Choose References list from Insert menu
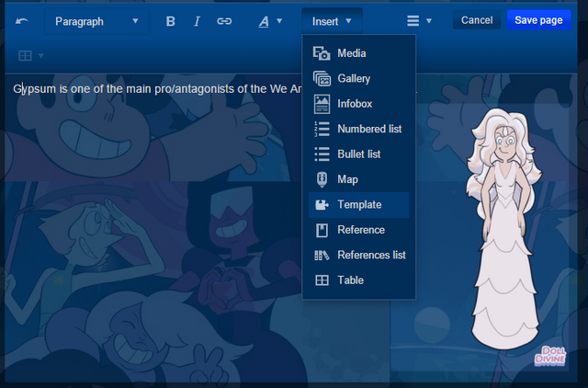 (x=359, y=255)
